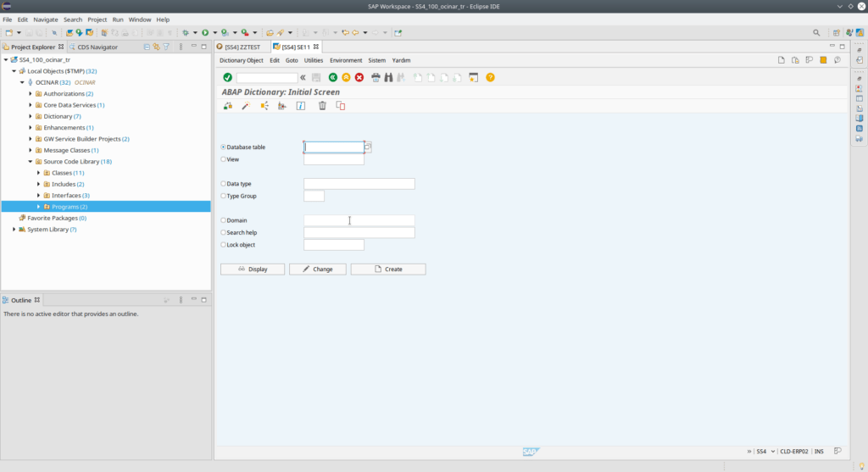Select the Domain radio button
The height and width of the screenshot is (472, 868).
(x=223, y=220)
